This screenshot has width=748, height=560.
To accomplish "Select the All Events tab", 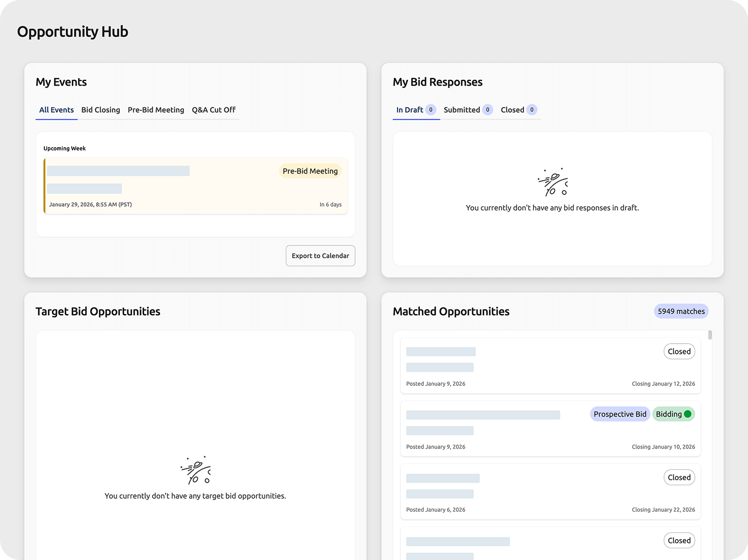I will pos(56,110).
